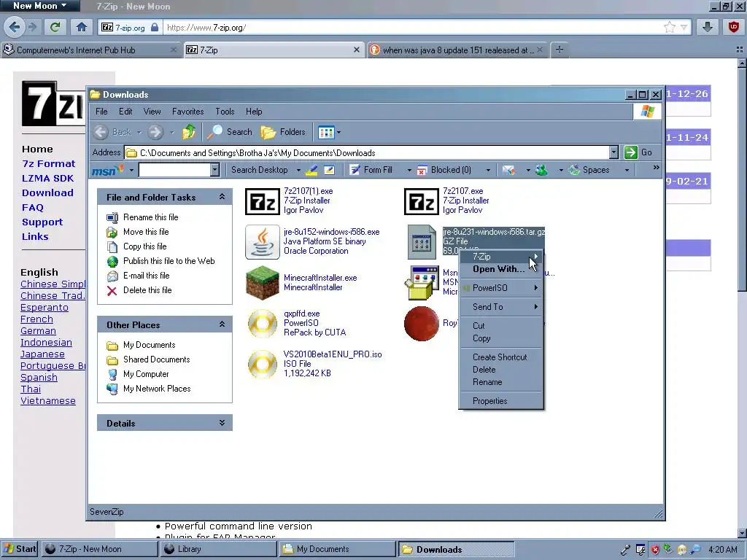Click the Messenger buddy icon
The height and width of the screenshot is (560, 747).
(541, 170)
